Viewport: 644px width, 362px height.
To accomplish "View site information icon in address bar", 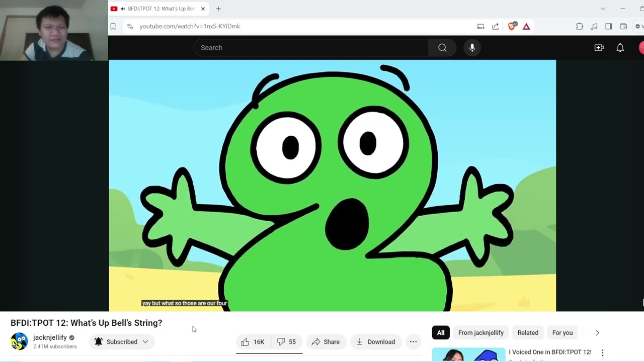I will pos(130,26).
